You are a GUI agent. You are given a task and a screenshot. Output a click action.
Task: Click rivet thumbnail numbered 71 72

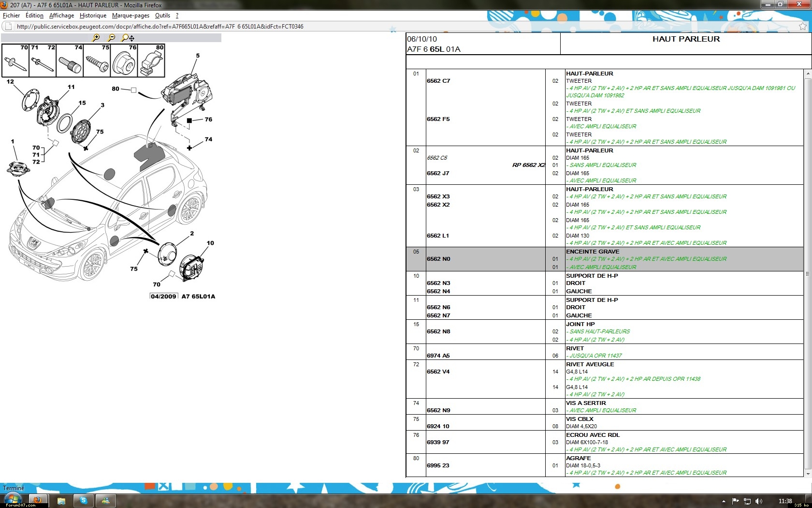pyautogui.click(x=43, y=60)
